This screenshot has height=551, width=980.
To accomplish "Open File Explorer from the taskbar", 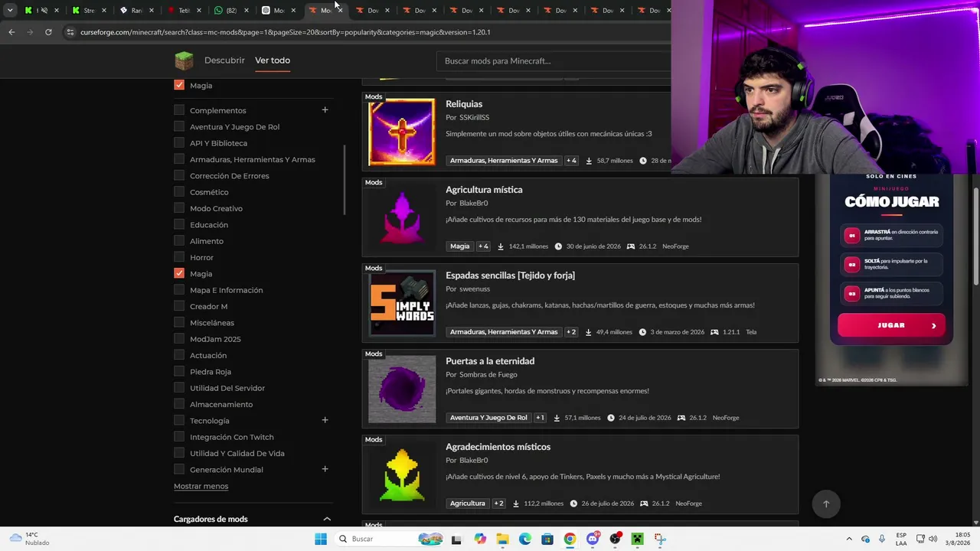I will [502, 539].
